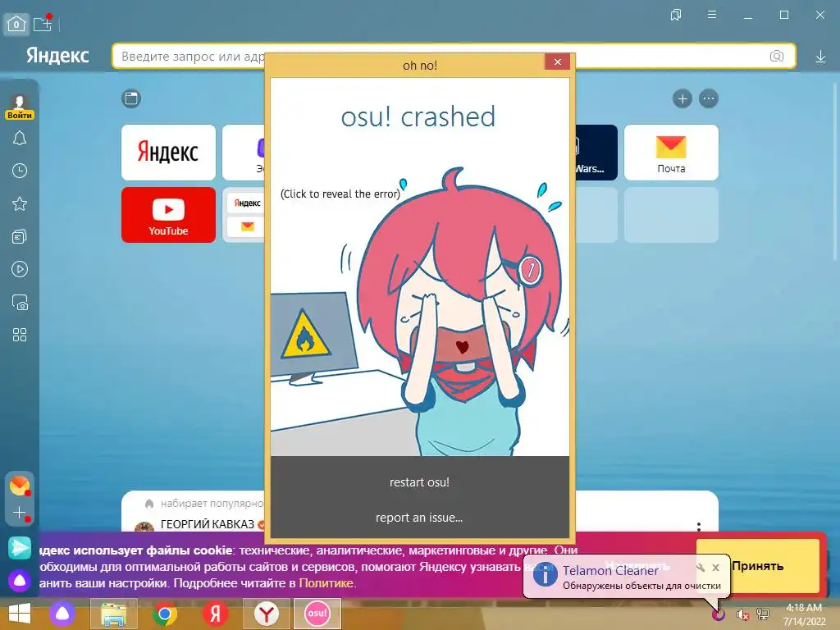The image size is (840, 630).
Task: Open the Политике policy link
Action: [x=326, y=583]
